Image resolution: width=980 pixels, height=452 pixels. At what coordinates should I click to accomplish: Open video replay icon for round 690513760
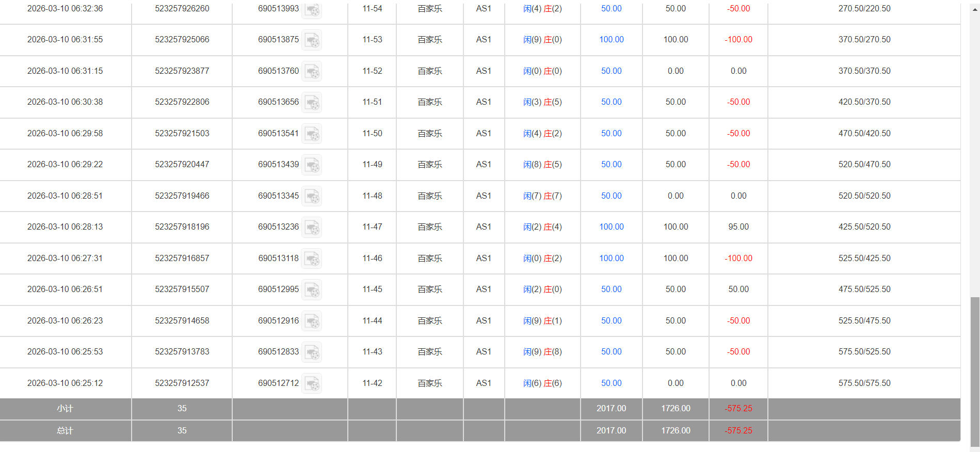(312, 72)
